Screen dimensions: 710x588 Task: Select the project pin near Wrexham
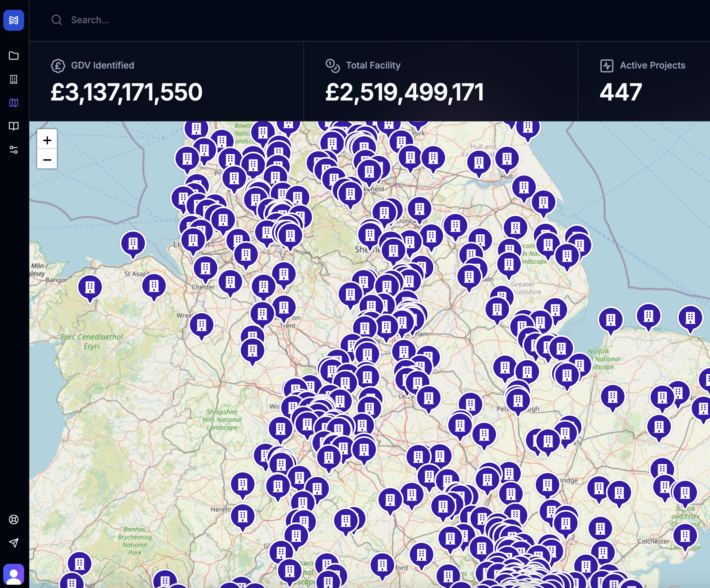[202, 326]
